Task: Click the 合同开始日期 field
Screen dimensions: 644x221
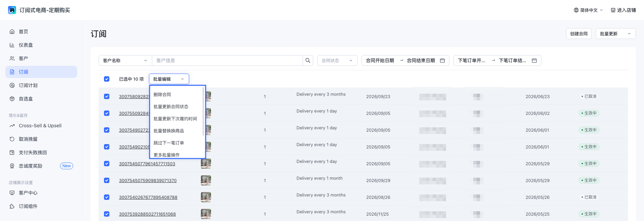Action: (x=380, y=60)
